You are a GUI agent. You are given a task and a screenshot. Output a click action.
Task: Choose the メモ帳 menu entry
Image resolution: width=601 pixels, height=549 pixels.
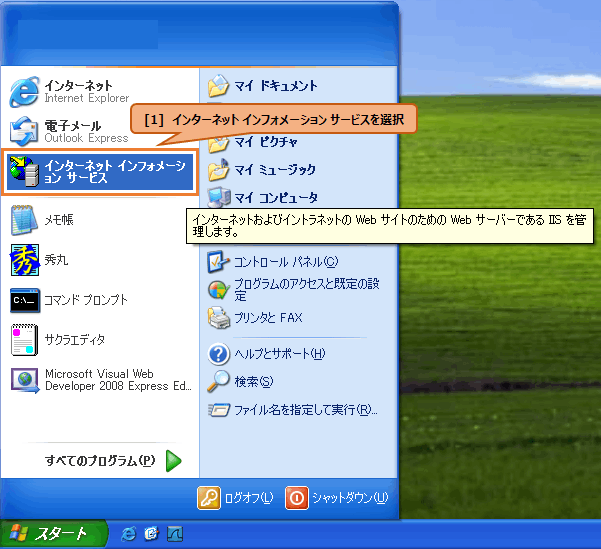[x=100, y=220]
